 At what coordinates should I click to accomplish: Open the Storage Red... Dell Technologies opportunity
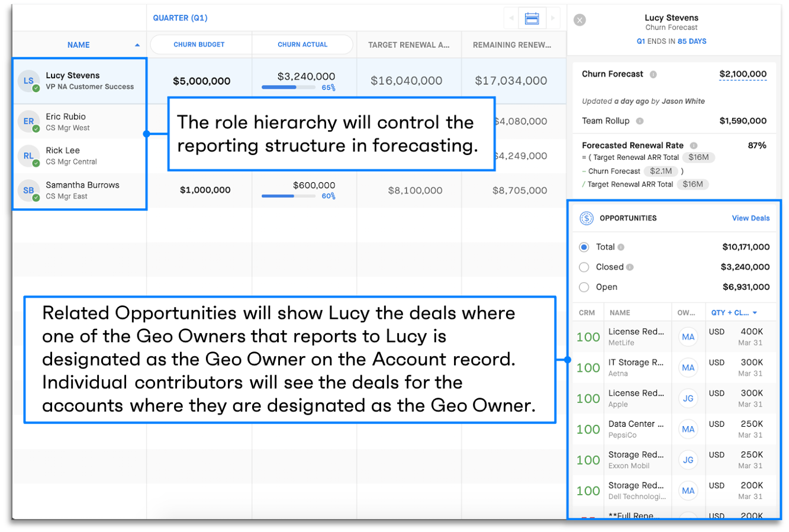[636, 491]
